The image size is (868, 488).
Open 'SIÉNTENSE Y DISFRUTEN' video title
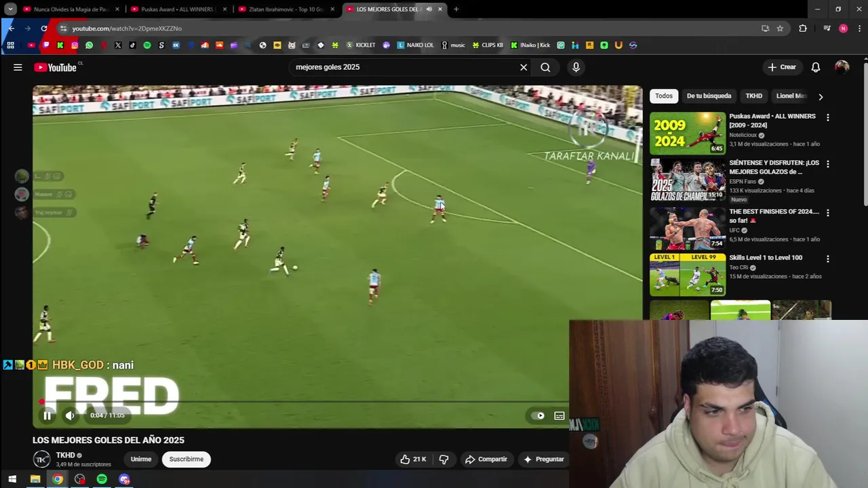click(774, 167)
